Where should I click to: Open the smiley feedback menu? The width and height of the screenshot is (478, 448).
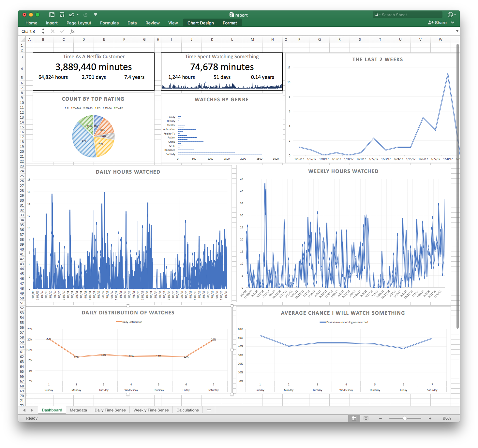point(452,15)
